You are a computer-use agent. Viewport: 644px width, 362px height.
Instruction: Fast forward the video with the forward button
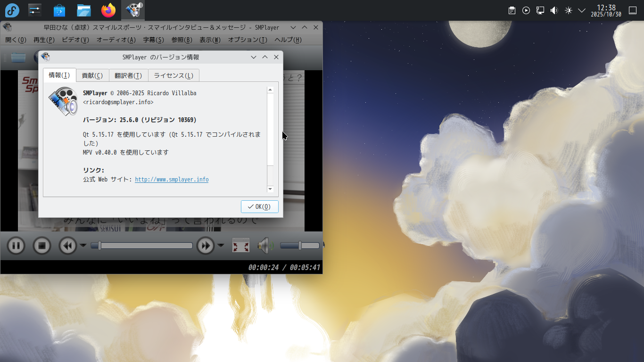pyautogui.click(x=206, y=246)
